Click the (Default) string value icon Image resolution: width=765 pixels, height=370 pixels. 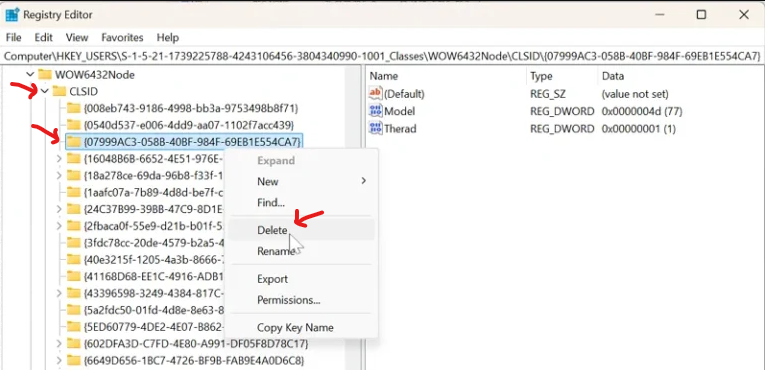[375, 93]
